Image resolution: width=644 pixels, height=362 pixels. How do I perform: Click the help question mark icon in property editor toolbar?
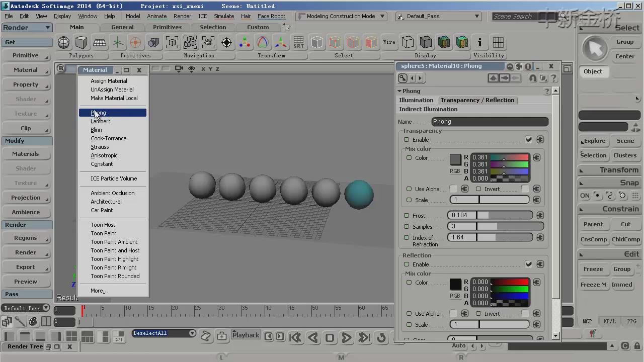(x=553, y=78)
